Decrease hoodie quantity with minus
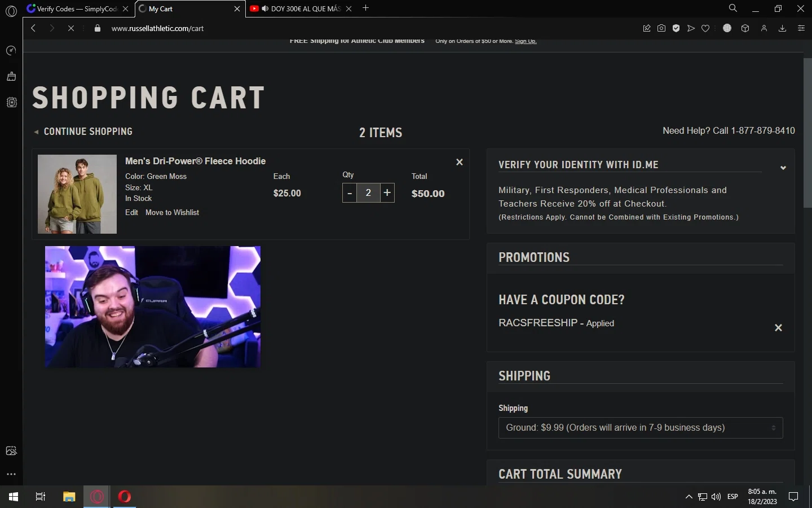 click(x=350, y=193)
